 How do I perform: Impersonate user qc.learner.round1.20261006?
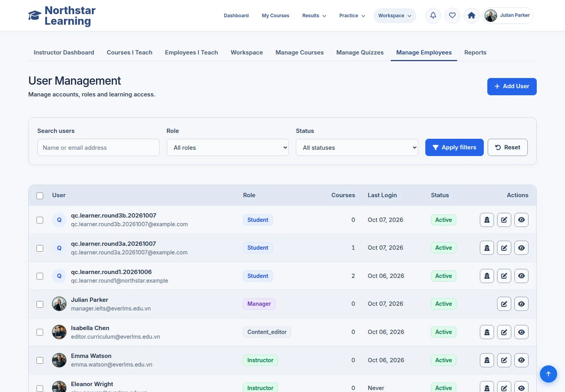pyautogui.click(x=487, y=276)
